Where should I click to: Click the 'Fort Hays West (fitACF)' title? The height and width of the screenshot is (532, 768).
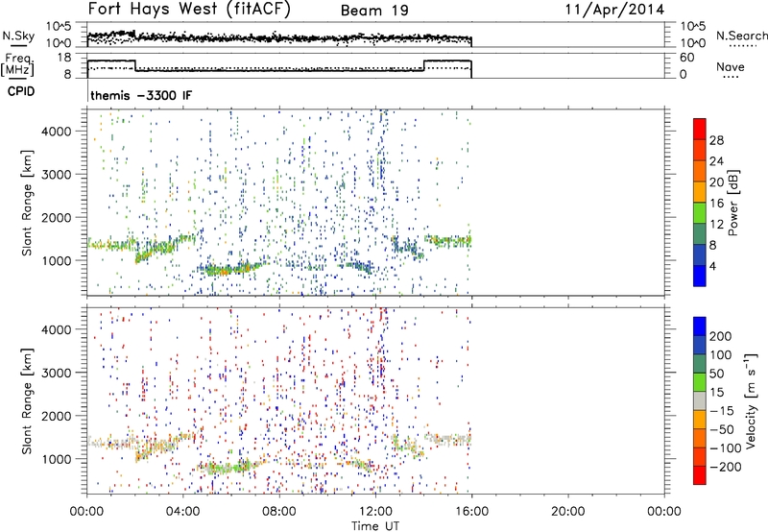coord(189,10)
